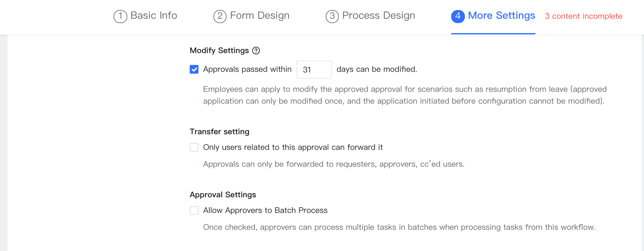Enable "Only users related to this approval can forward it"
The height and width of the screenshot is (251, 644).
[194, 147]
